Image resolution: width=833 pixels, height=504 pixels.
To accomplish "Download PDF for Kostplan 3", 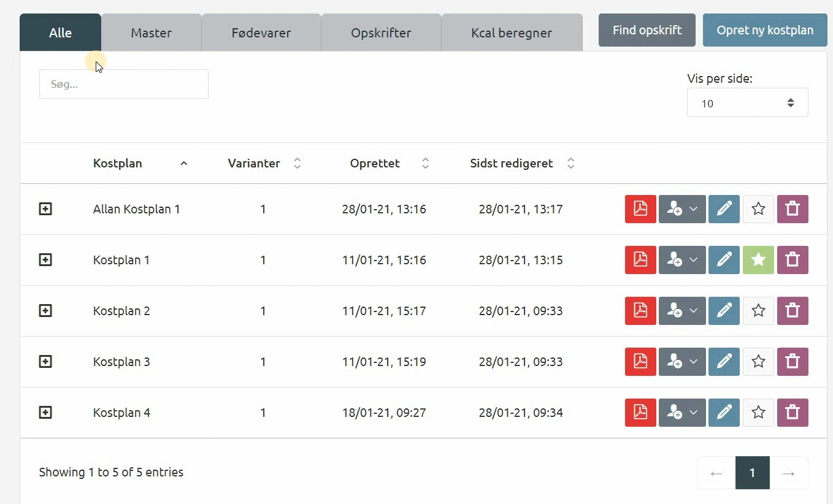I will (640, 362).
